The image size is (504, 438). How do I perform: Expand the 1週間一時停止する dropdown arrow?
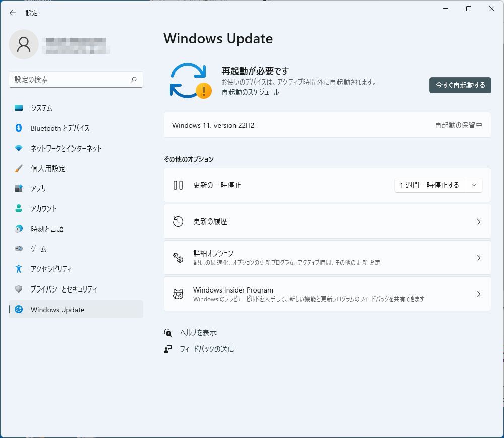[x=473, y=185]
